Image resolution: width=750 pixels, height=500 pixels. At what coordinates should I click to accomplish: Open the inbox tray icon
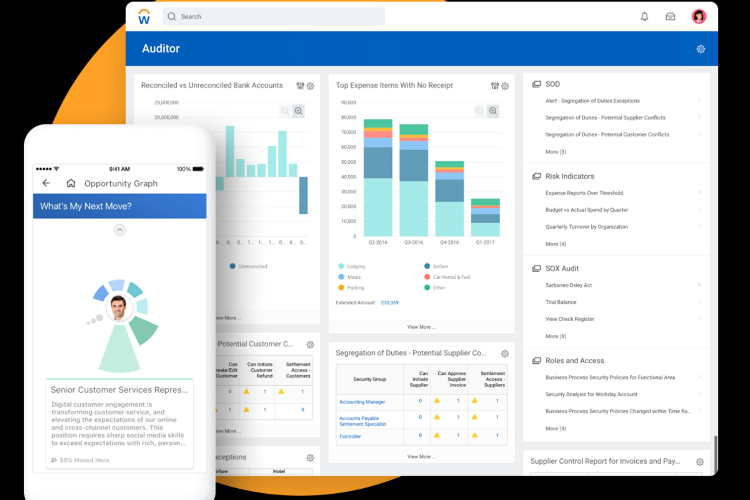click(670, 17)
